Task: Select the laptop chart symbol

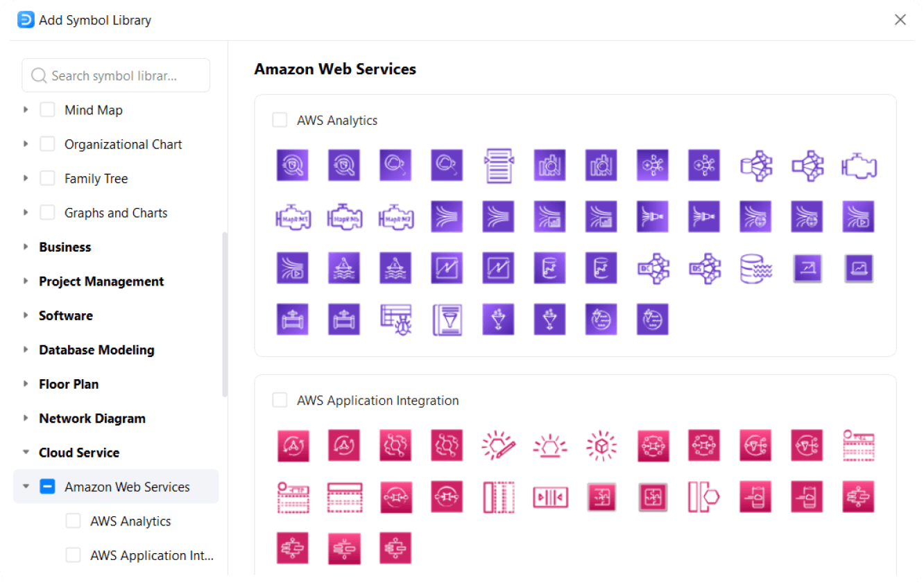Action: (859, 268)
